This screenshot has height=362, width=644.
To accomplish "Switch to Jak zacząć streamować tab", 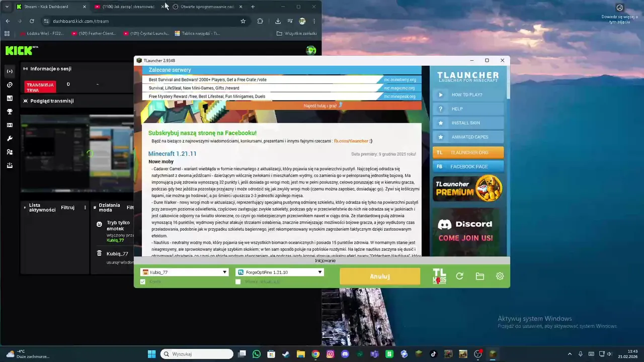I will point(129,7).
